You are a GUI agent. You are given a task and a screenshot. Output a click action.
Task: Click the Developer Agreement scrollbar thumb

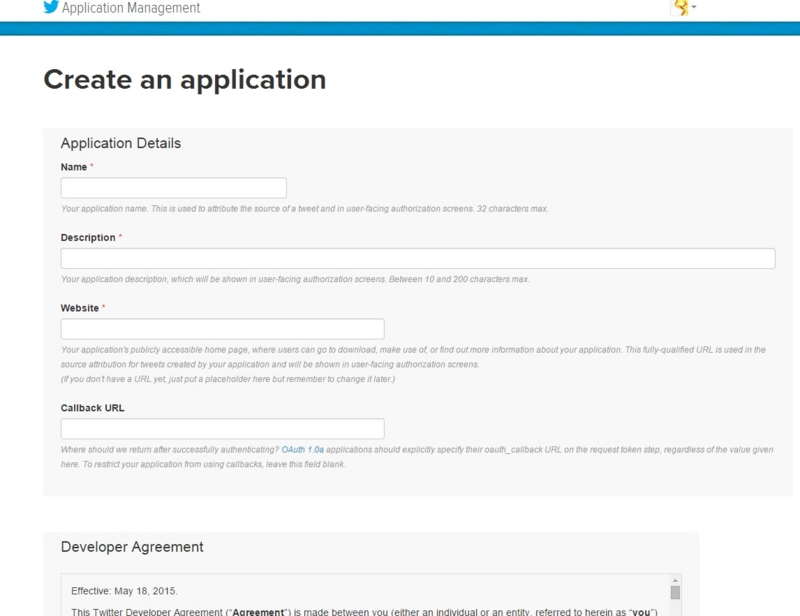click(x=675, y=593)
